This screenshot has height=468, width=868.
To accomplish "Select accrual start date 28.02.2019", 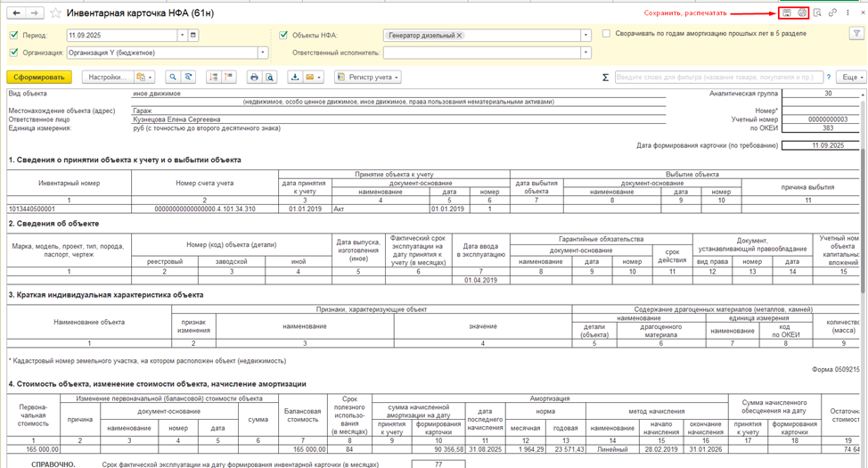I will click(x=661, y=449).
